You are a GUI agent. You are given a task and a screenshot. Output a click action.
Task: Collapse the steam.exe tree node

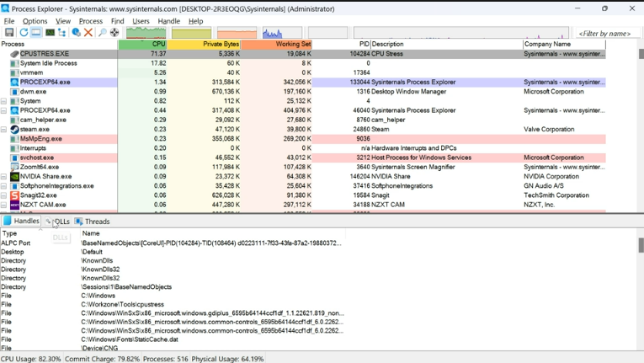[x=3, y=130]
